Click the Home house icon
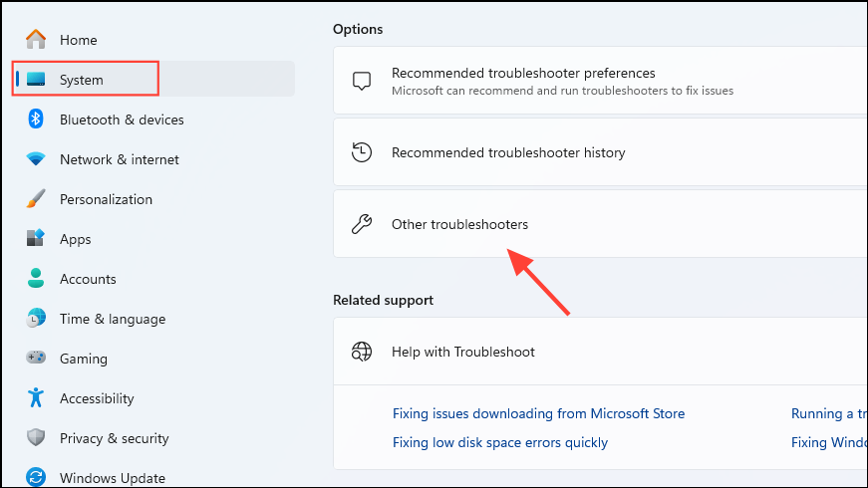Screen dimensions: 868x488 [x=36, y=39]
